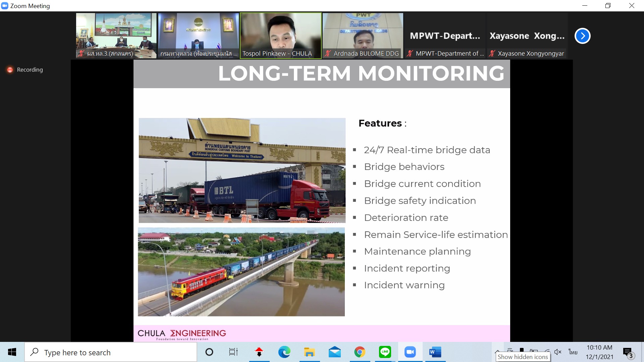Open Mail app in taskbar
The image size is (644, 362).
pyautogui.click(x=334, y=352)
